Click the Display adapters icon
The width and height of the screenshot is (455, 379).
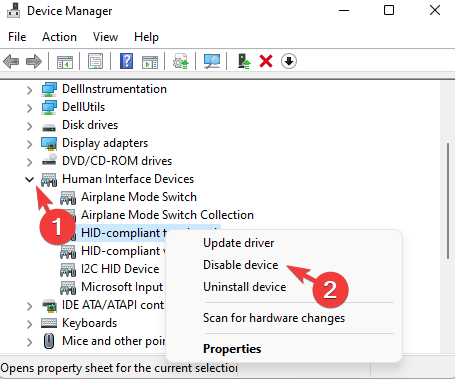pos(49,143)
